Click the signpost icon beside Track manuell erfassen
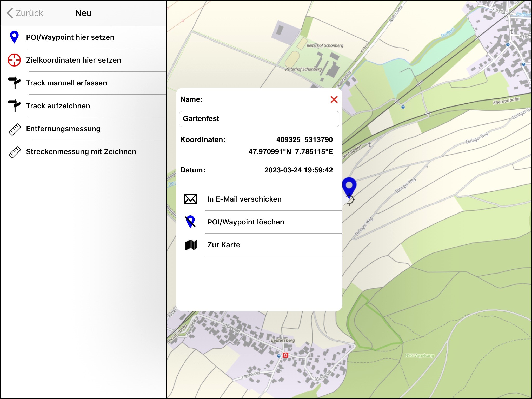This screenshot has height=399, width=532. (x=14, y=83)
